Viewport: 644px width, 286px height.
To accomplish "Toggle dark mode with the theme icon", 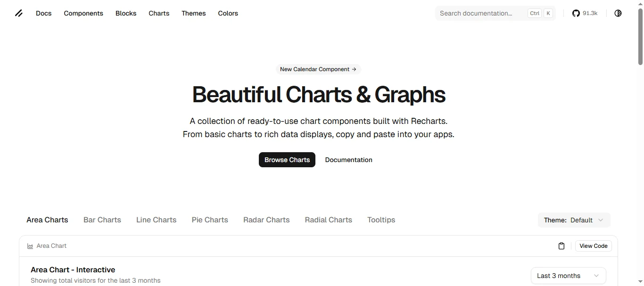I will 618,13.
